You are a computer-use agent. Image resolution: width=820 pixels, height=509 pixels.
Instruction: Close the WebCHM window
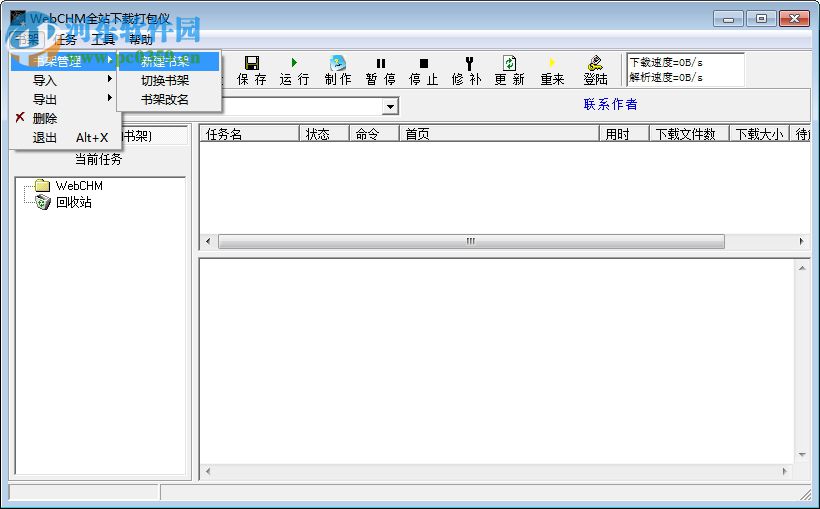click(x=794, y=19)
